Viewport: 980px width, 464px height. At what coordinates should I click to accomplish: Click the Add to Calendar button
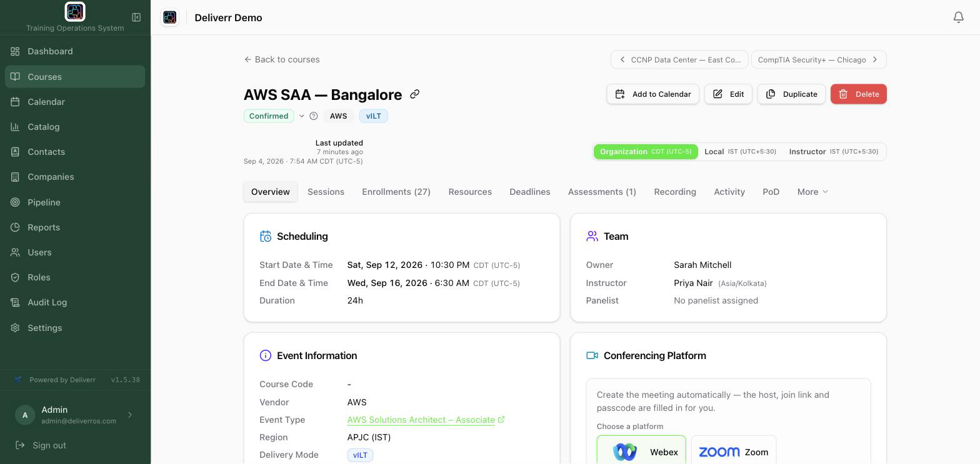(652, 94)
